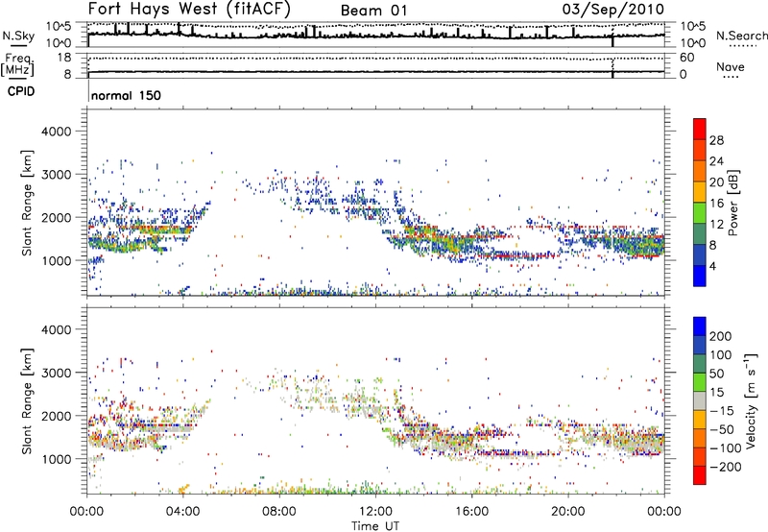Click 'Slant Range [km]' label of power panel
Screen dimensions: 768x532
point(27,203)
